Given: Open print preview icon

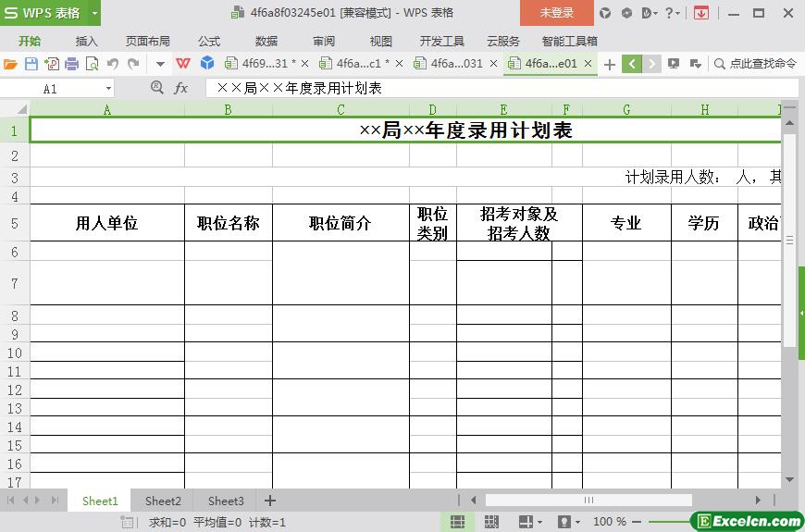Looking at the screenshot, I should point(92,64).
